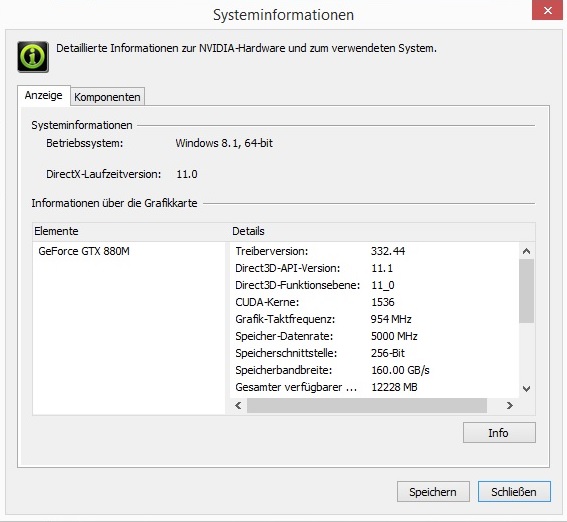Click the Schließen button

(x=514, y=492)
